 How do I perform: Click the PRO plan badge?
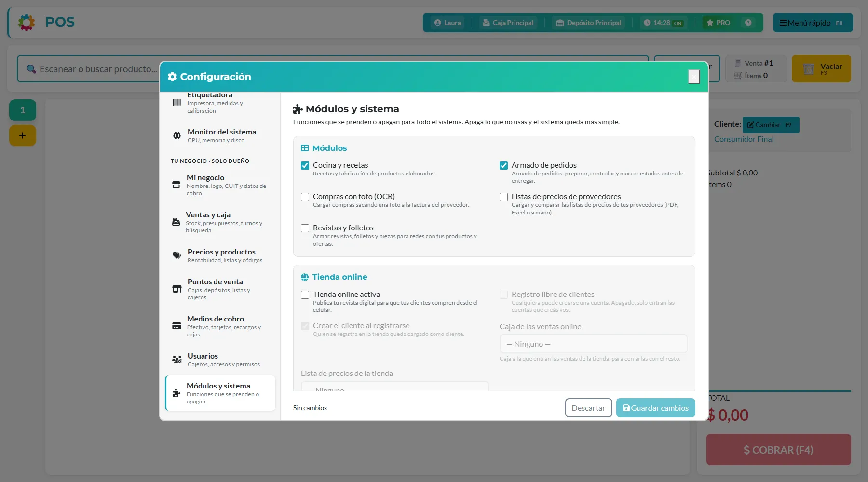click(719, 23)
